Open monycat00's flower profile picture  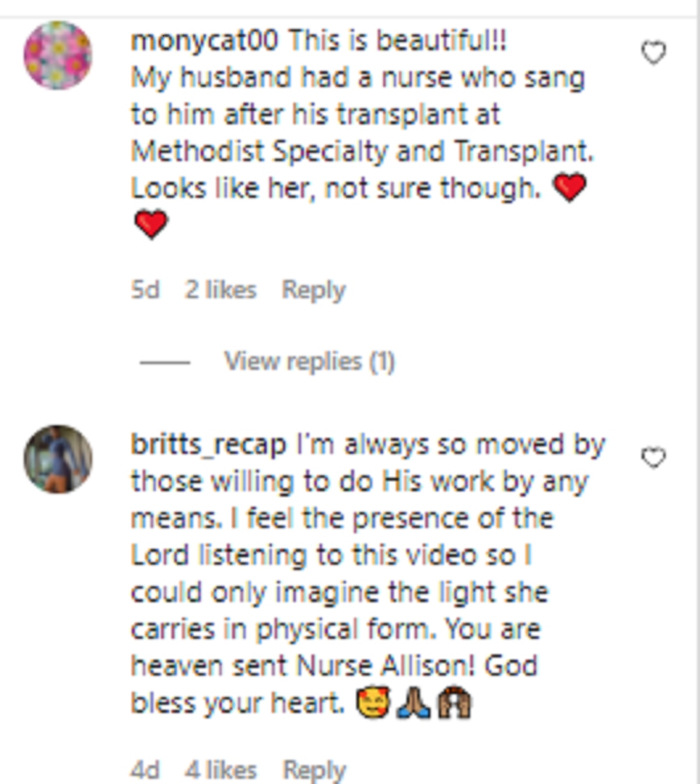[58, 55]
